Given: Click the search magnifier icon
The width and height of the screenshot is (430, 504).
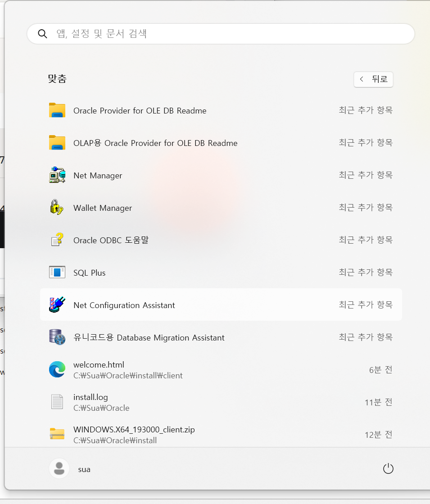Looking at the screenshot, I should pos(42,34).
